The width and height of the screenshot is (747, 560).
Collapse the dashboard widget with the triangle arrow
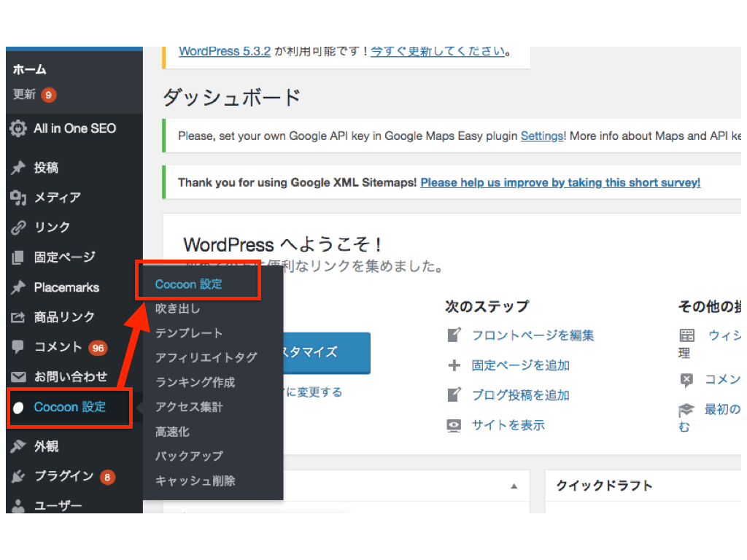[x=514, y=486]
